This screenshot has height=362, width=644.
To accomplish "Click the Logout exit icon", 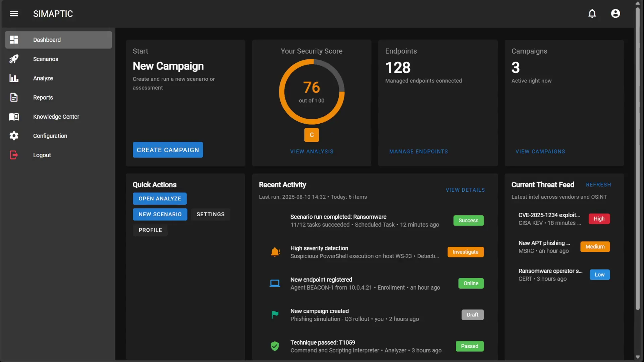I will (14, 155).
